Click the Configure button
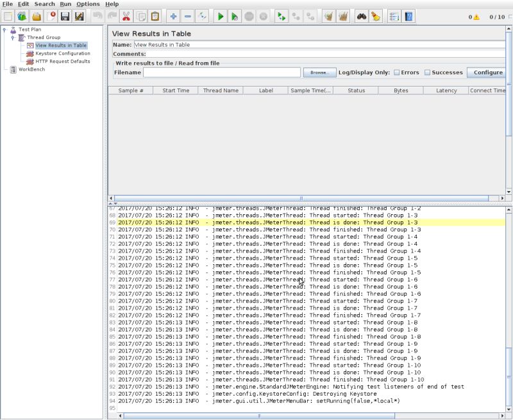This screenshot has width=513, height=420. click(486, 72)
